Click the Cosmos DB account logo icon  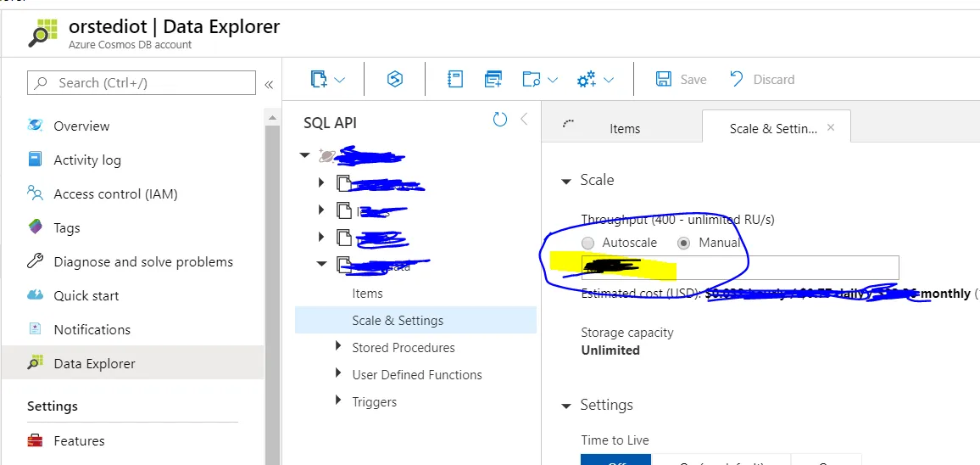pos(44,33)
